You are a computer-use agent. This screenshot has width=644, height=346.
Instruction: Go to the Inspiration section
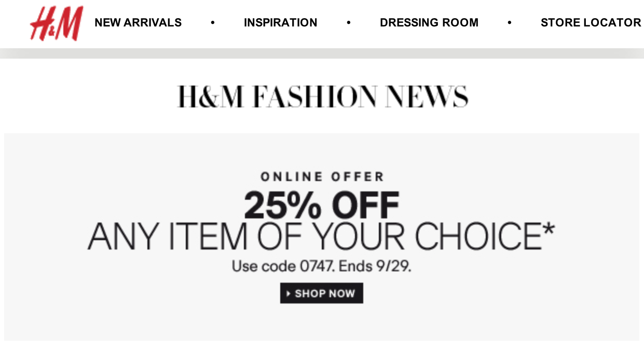pyautogui.click(x=281, y=23)
